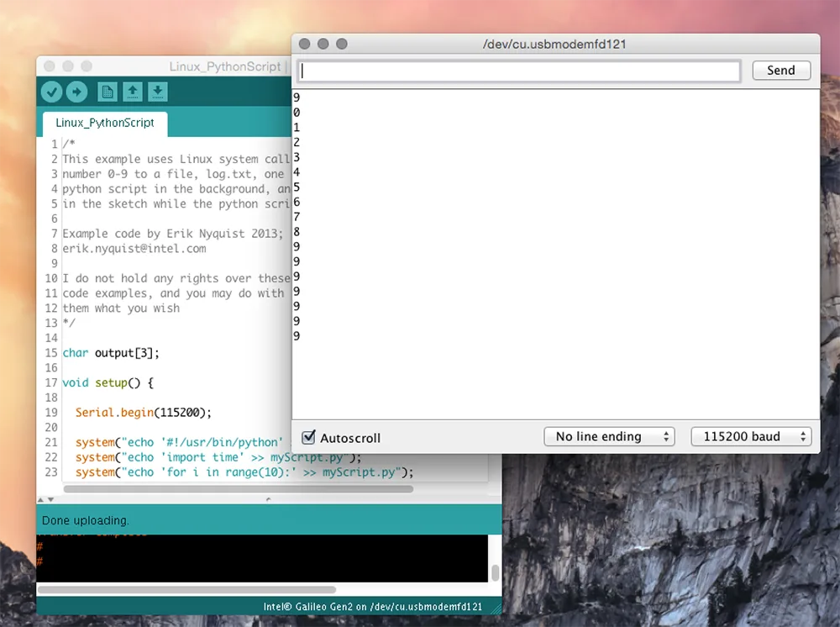Close the serial monitor window
The width and height of the screenshot is (840, 627).
[x=305, y=44]
